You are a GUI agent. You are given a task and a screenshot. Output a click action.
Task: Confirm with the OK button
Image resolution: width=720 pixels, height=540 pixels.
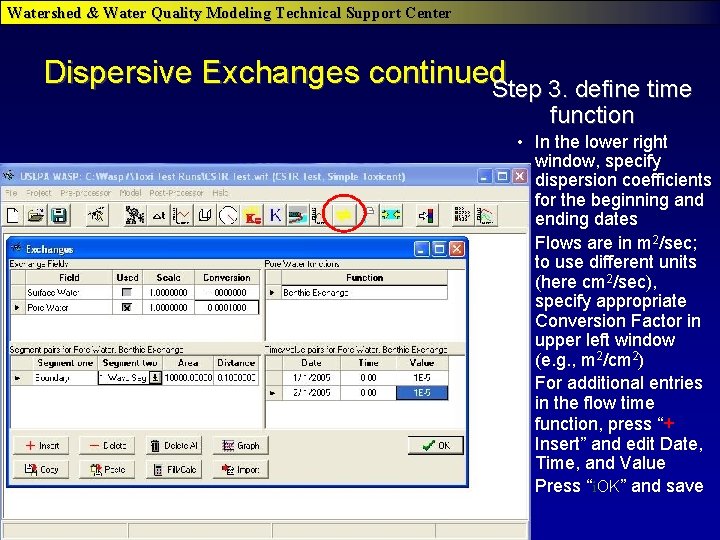pyautogui.click(x=436, y=445)
